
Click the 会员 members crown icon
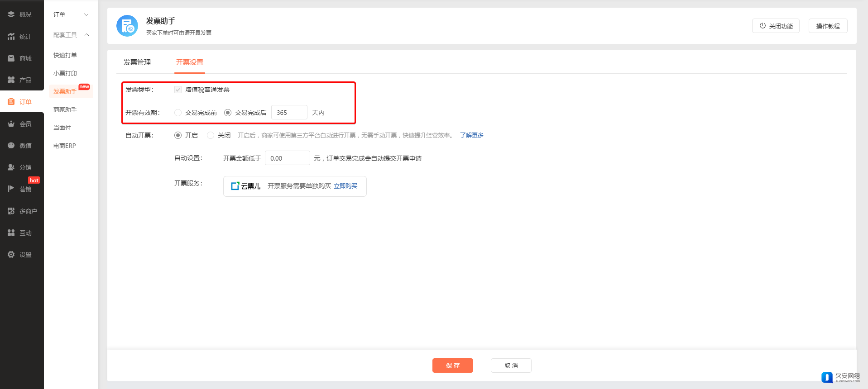11,124
